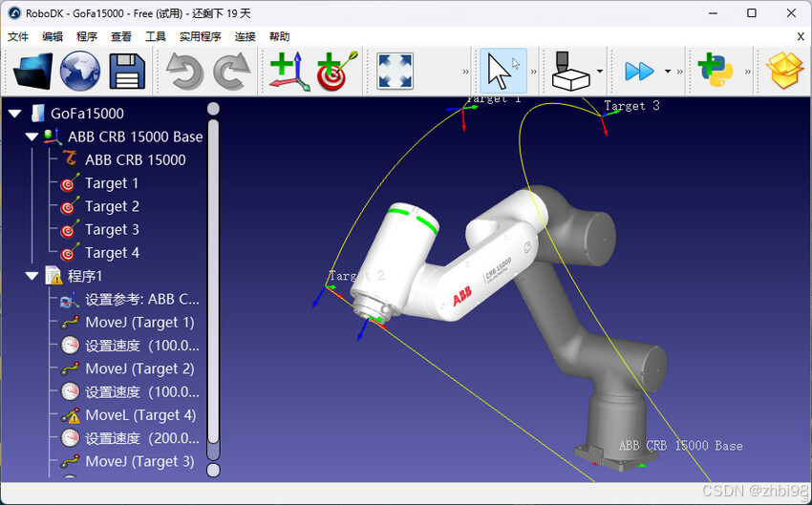Open simulation speed dropdown arrow
812x505 pixels.
(668, 71)
